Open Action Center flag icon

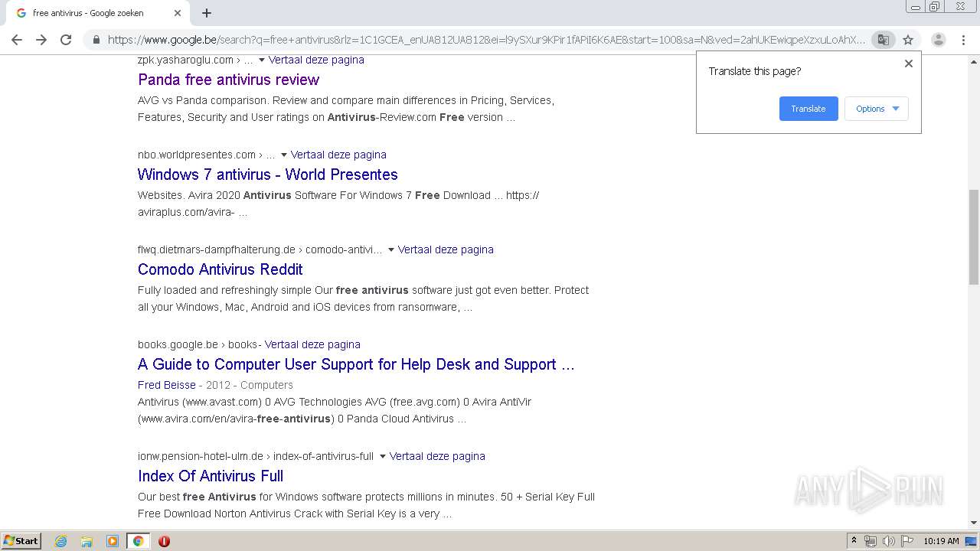tap(906, 541)
